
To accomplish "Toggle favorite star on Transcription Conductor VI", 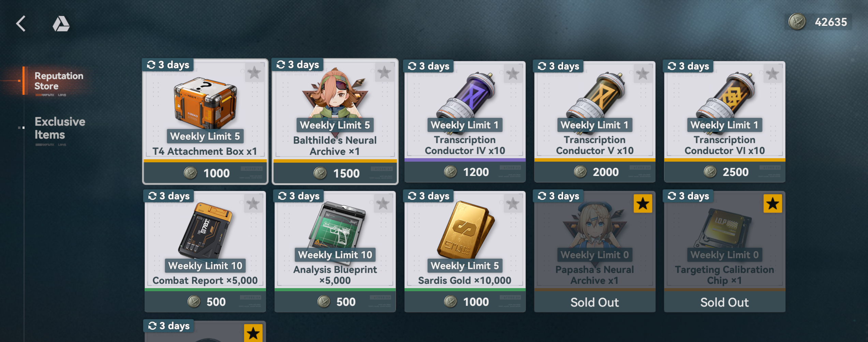I will (773, 74).
